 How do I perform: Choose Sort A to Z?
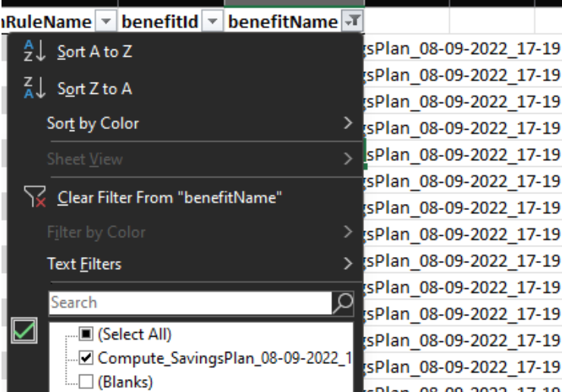coord(95,52)
